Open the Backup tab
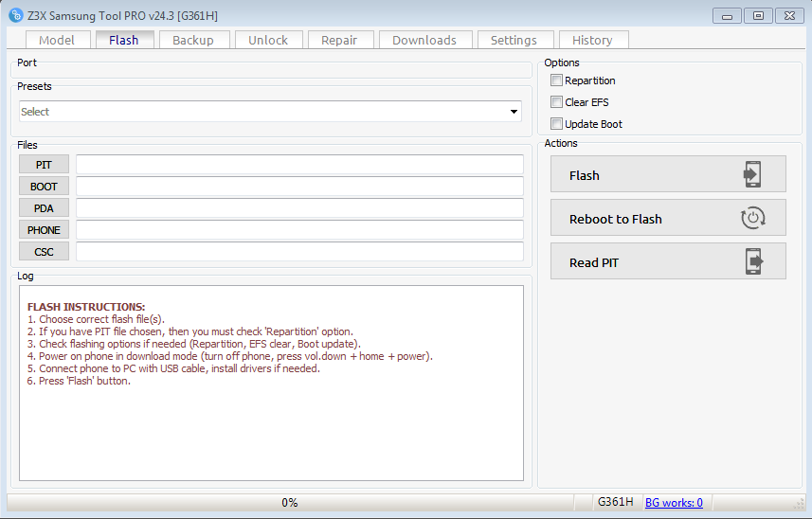 pos(193,40)
